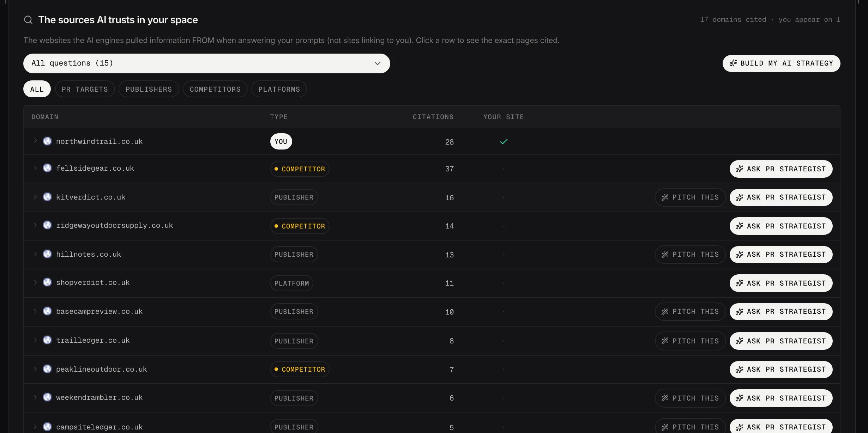The image size is (868, 433).
Task: Expand the kitverdict.co.uk row chevron
Action: point(35,197)
